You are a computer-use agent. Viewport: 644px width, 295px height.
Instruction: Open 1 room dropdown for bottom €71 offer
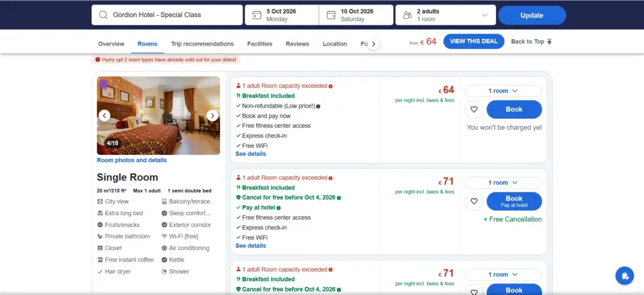point(503,274)
